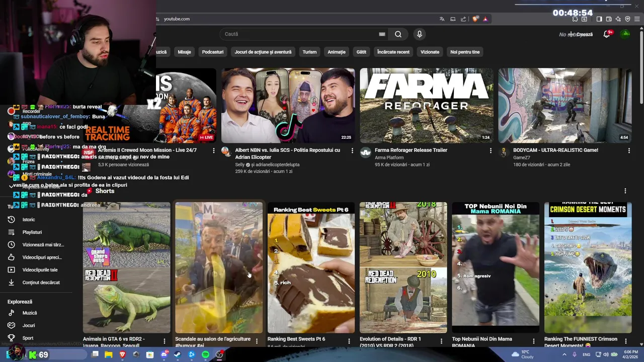Open the Crimson Desert Moments short thumbnail
The width and height of the screenshot is (644, 362).
(588, 267)
